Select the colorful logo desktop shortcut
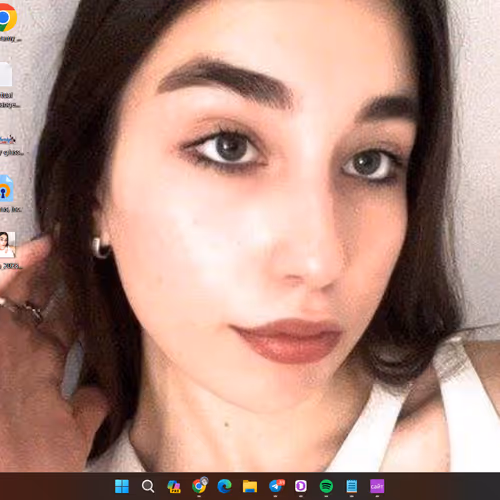Screen dimensions: 500x500 pos(8,139)
